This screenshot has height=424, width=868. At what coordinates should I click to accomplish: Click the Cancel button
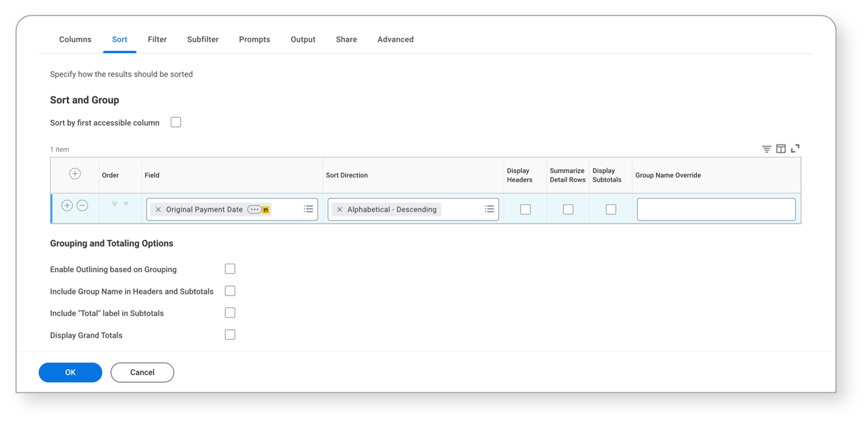pyautogui.click(x=142, y=372)
